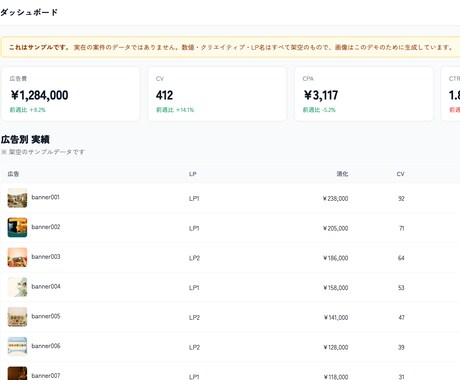The width and height of the screenshot is (460, 380).
Task: Click the CV value 71
Action: (402, 228)
